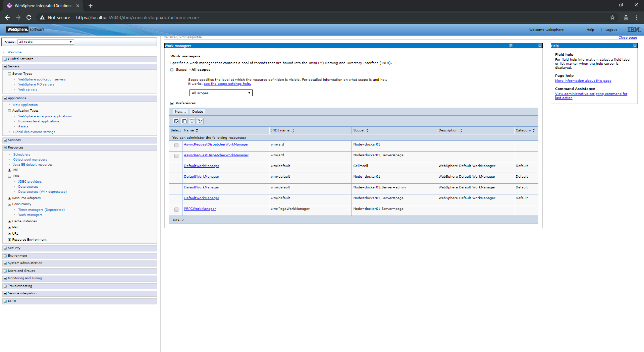644x352 pixels.
Task: Minimize the Help portlet
Action: (635, 46)
